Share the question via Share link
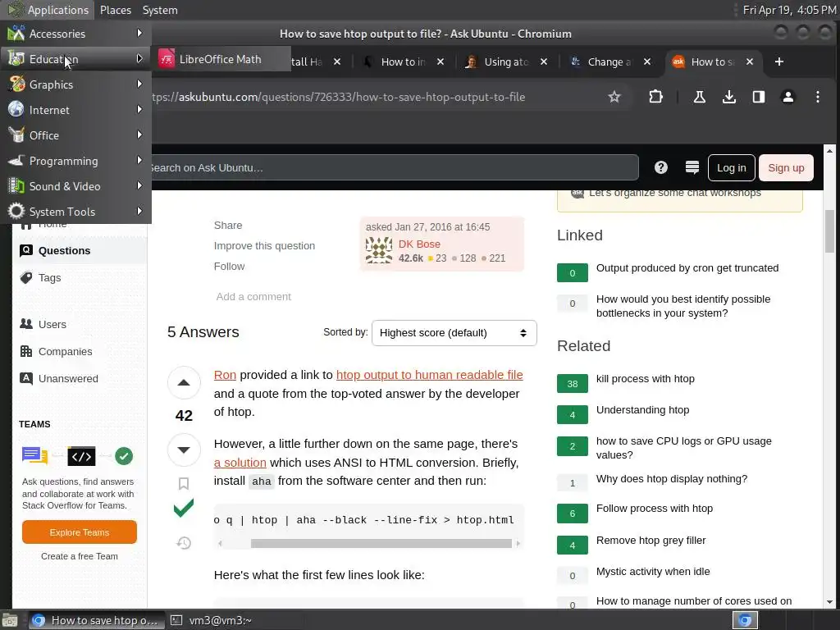 [x=228, y=225]
